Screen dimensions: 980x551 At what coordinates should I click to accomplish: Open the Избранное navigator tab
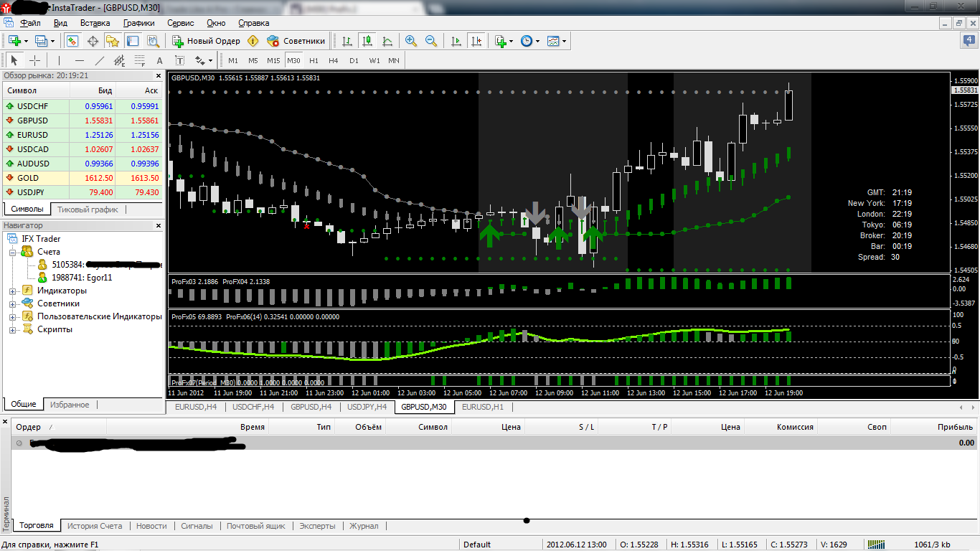(x=70, y=405)
